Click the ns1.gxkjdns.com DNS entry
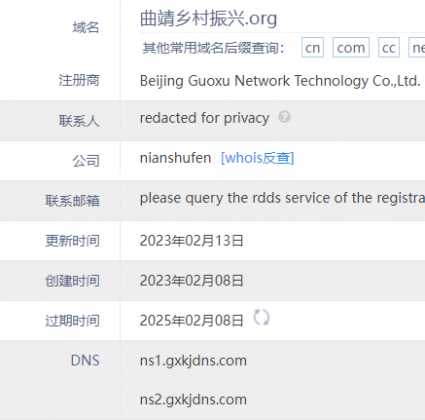Viewport: 425px width, 420px height. tap(193, 361)
